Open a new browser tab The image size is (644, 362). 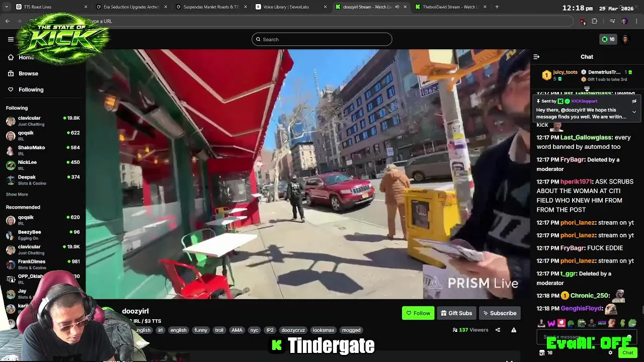tap(497, 7)
